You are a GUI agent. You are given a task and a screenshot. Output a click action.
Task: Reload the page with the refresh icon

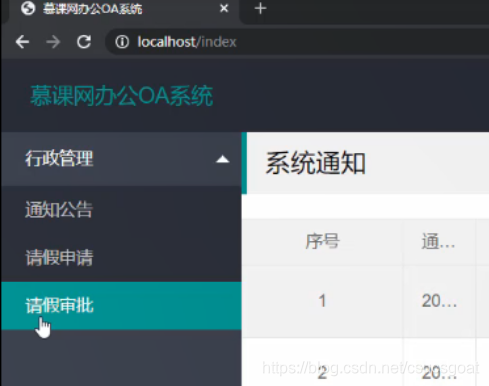(84, 42)
